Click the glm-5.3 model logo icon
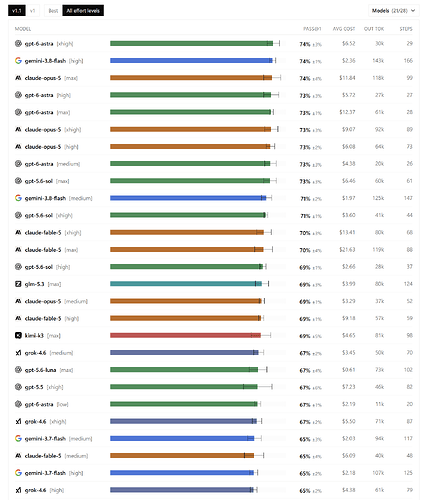The image size is (423, 500). click(18, 284)
